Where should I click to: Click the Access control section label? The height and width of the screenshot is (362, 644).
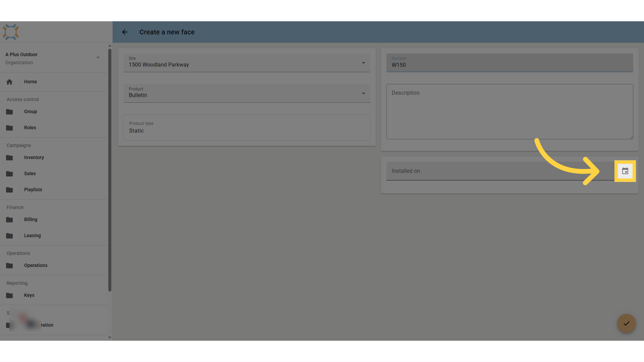(23, 100)
